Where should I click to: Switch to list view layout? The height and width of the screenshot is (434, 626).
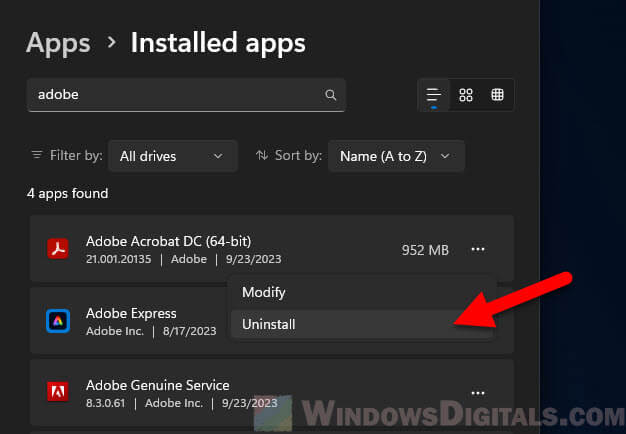point(434,95)
